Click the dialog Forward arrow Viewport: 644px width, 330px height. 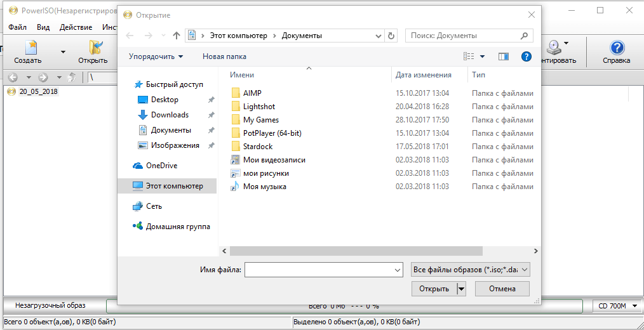click(x=149, y=36)
